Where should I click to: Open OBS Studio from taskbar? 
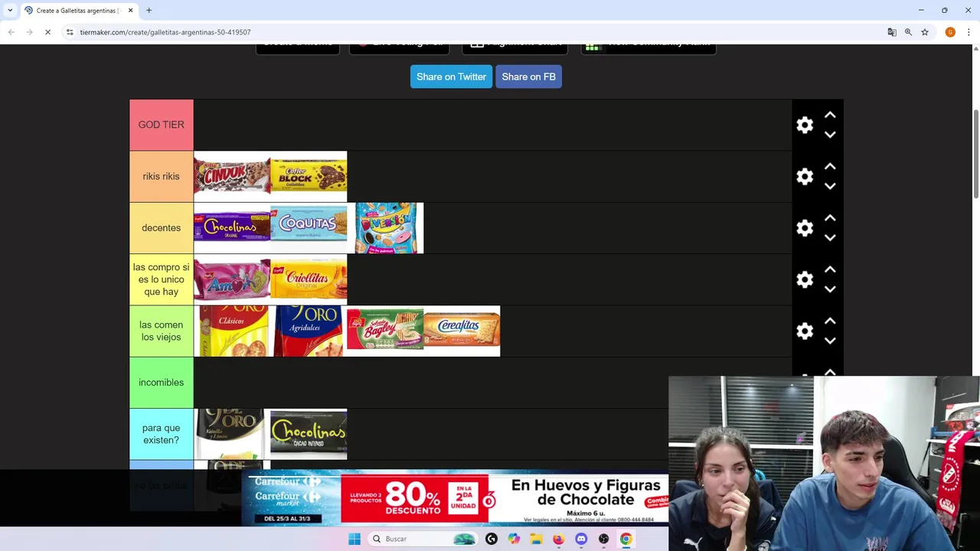(x=604, y=539)
